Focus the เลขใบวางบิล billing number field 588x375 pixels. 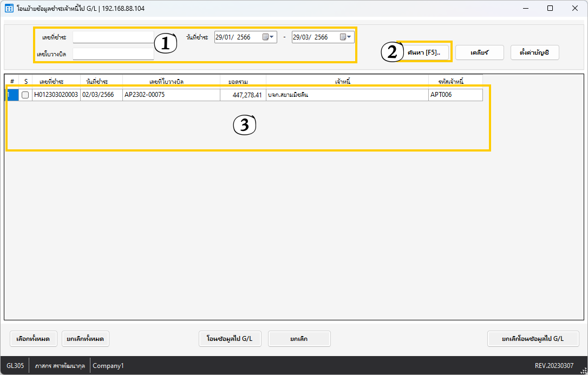(x=113, y=54)
